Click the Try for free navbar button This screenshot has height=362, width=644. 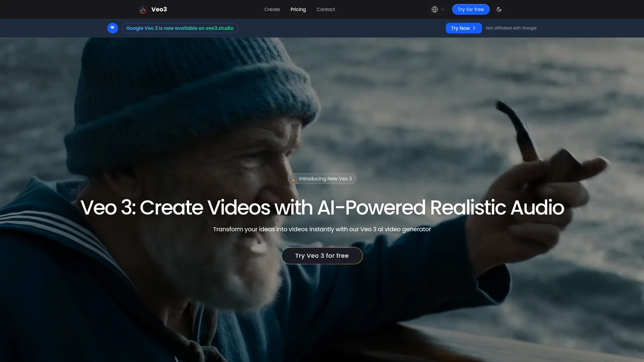coord(471,9)
